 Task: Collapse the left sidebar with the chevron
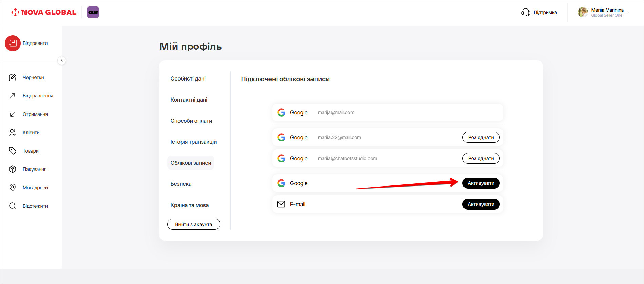[62, 60]
